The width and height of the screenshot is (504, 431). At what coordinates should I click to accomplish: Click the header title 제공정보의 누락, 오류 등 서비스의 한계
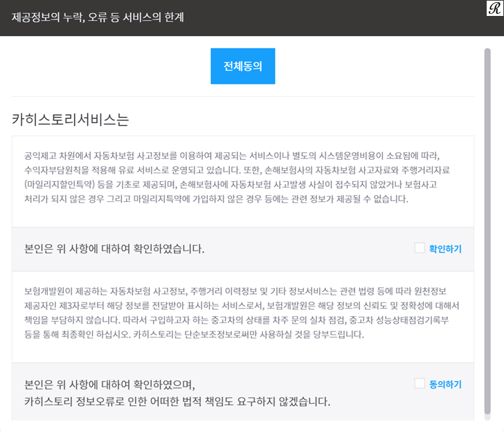click(98, 17)
